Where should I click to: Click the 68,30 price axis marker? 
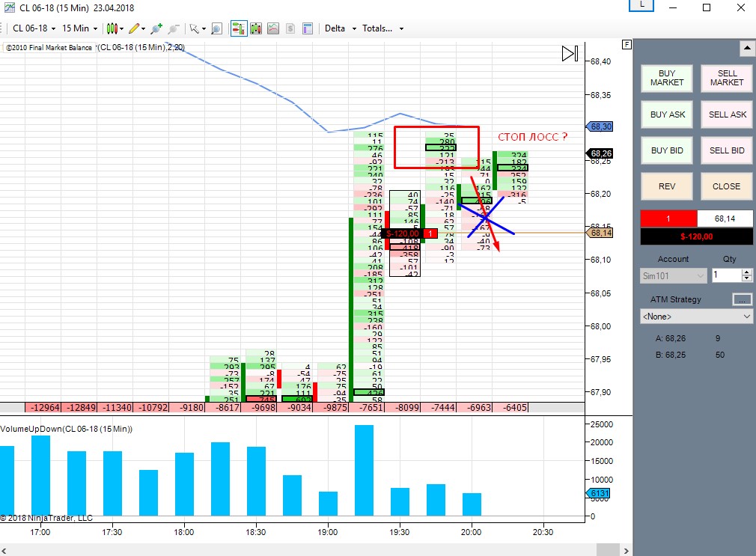[600, 126]
